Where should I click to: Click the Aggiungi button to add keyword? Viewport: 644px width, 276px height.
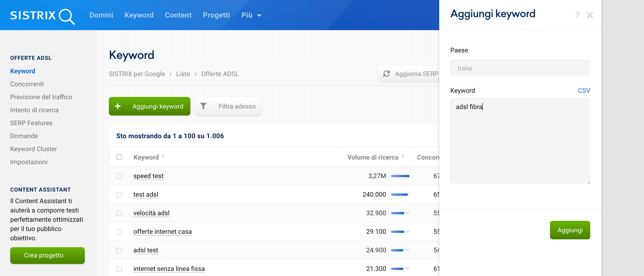[570, 230]
